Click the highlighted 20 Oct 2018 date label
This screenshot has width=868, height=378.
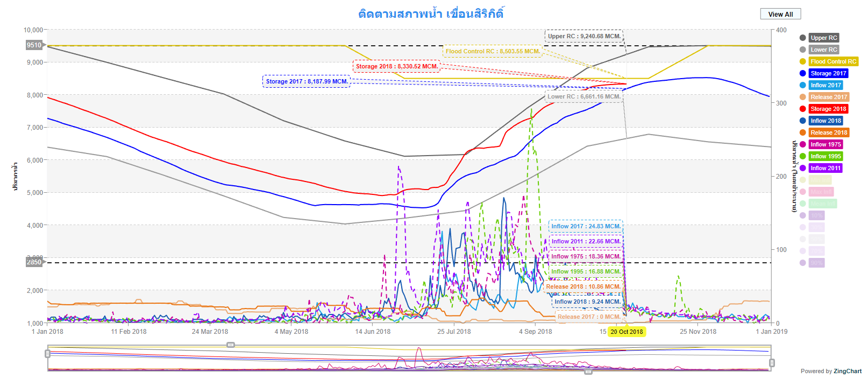click(627, 332)
